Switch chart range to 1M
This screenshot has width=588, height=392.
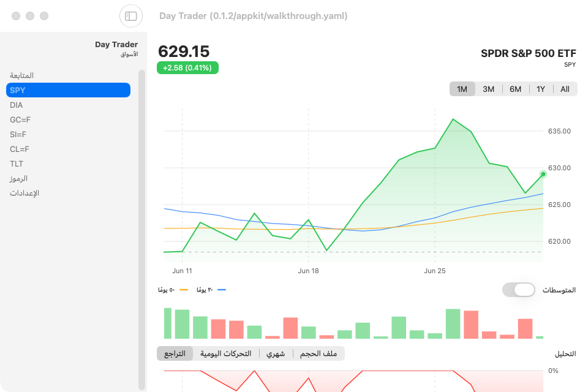462,89
